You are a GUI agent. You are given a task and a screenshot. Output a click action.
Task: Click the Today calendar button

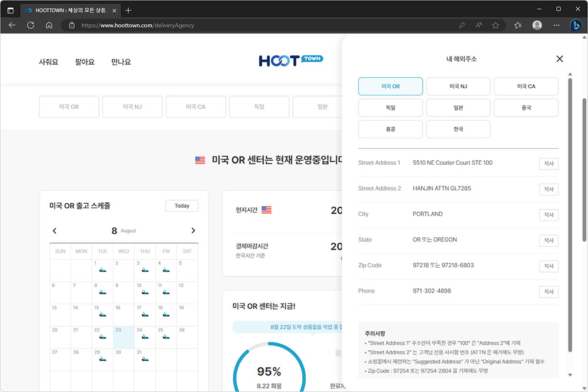point(182,206)
